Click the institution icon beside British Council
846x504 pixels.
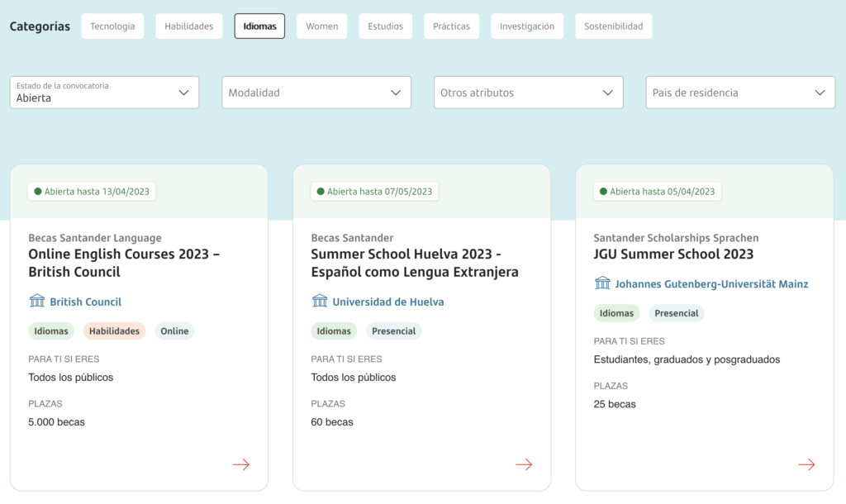coord(37,301)
